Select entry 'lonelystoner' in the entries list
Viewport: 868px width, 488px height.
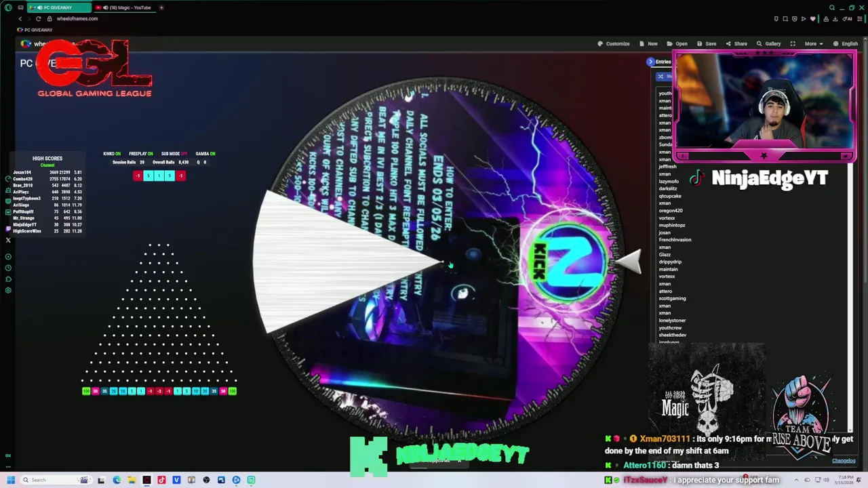[672, 320]
